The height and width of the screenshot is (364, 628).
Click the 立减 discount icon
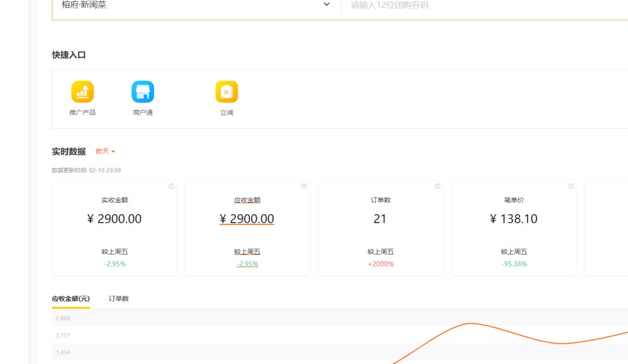click(x=226, y=92)
